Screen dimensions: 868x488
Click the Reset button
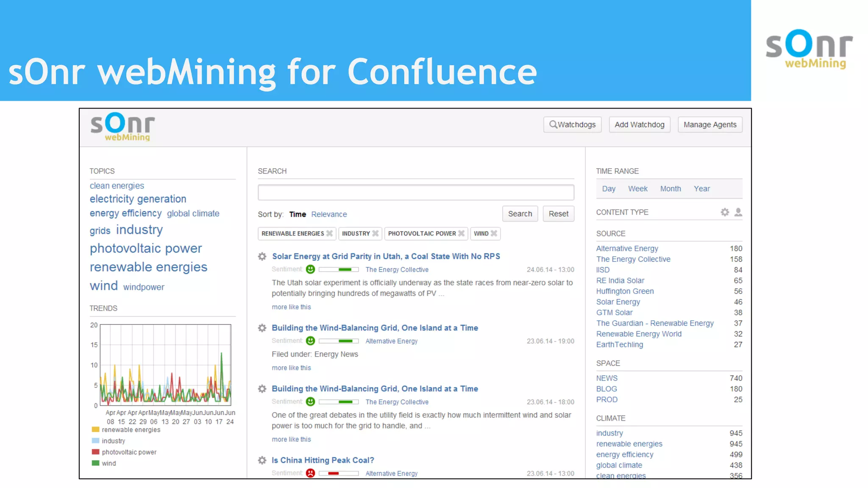click(559, 214)
